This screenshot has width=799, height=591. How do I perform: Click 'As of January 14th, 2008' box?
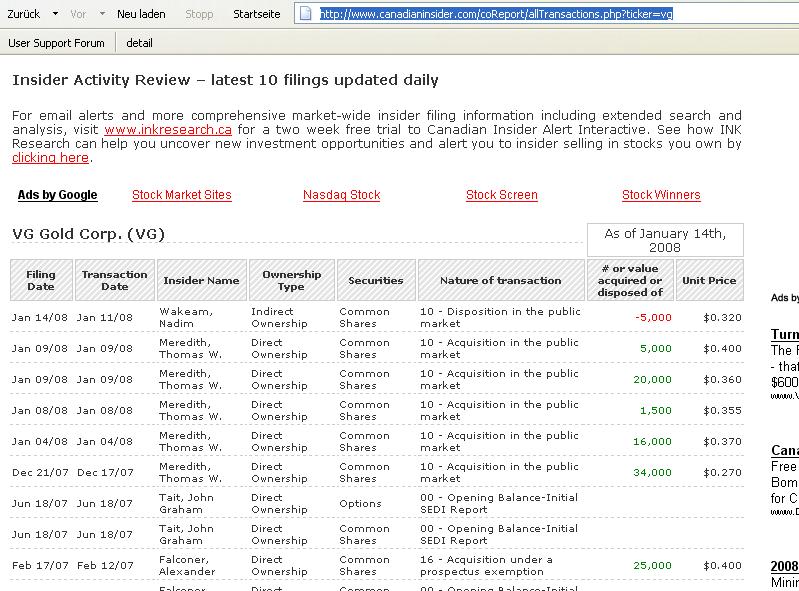tap(665, 240)
